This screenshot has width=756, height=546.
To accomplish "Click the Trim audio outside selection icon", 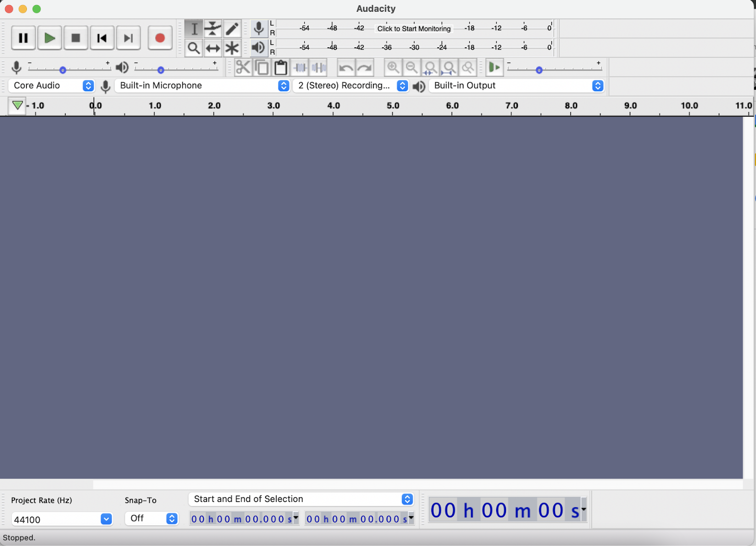I will point(300,68).
